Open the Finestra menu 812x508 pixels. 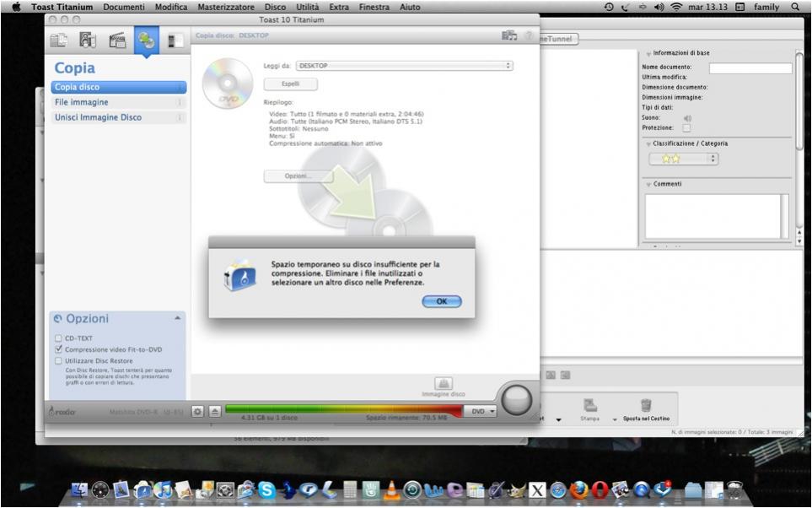tap(374, 7)
